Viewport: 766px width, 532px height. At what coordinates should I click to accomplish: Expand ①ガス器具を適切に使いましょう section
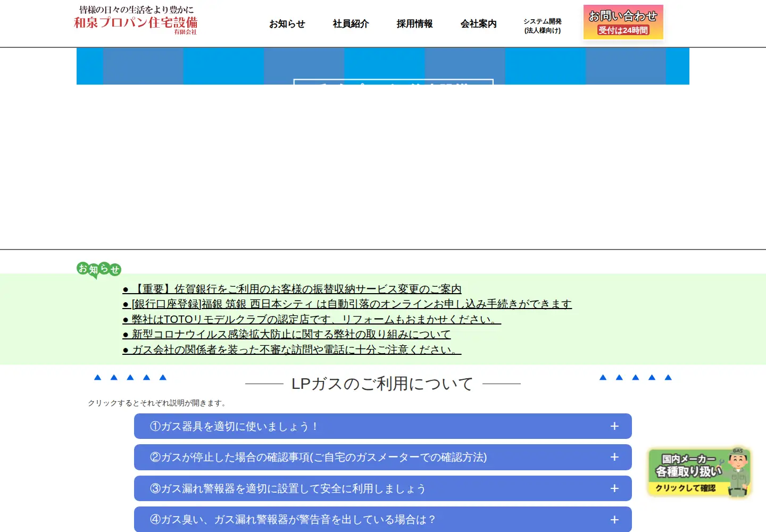[x=383, y=426]
